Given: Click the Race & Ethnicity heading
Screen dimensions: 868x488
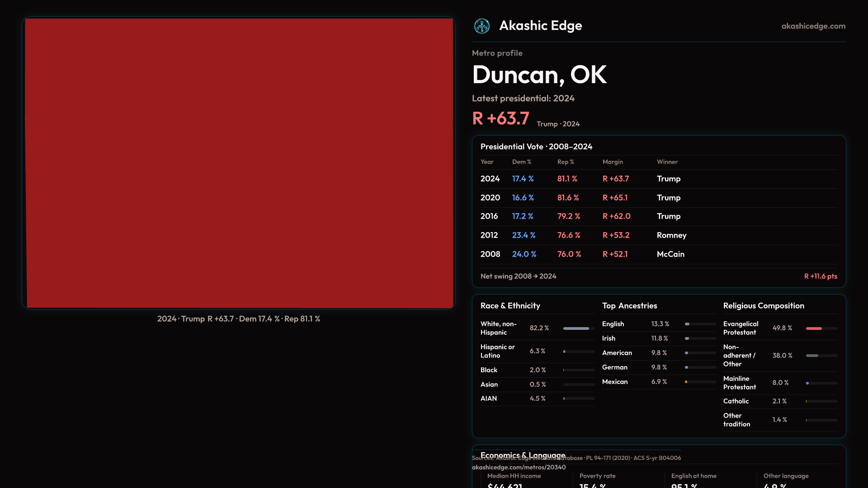Looking at the screenshot, I should pyautogui.click(x=510, y=306).
